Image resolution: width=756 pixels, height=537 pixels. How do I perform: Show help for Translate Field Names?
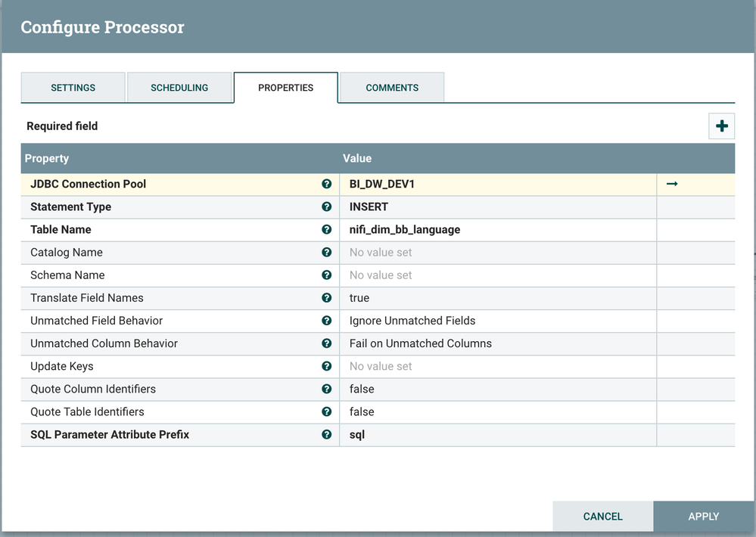pos(326,298)
